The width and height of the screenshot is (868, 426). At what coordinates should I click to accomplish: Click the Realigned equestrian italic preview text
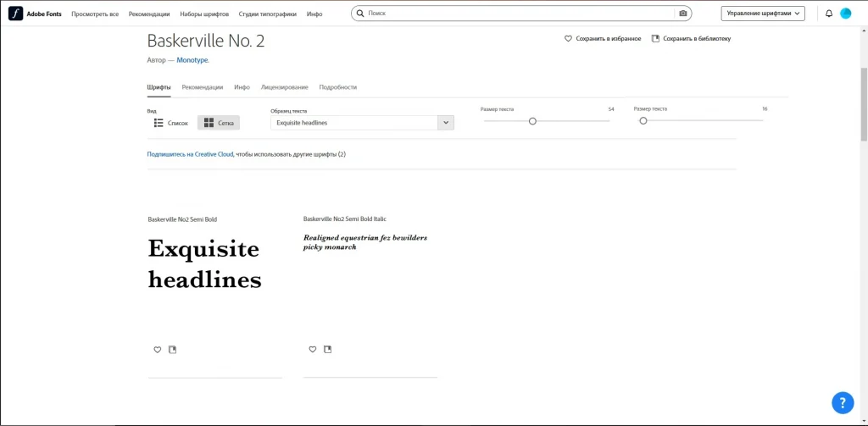[x=365, y=242]
